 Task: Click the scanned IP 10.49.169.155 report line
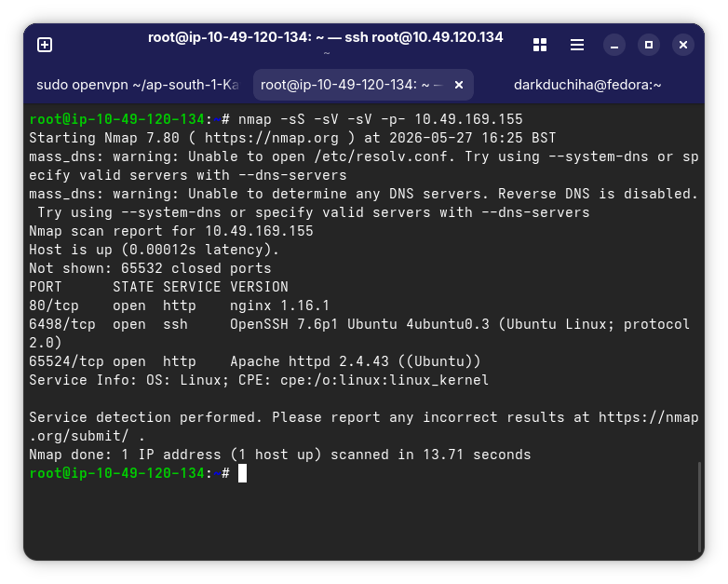[x=171, y=231]
